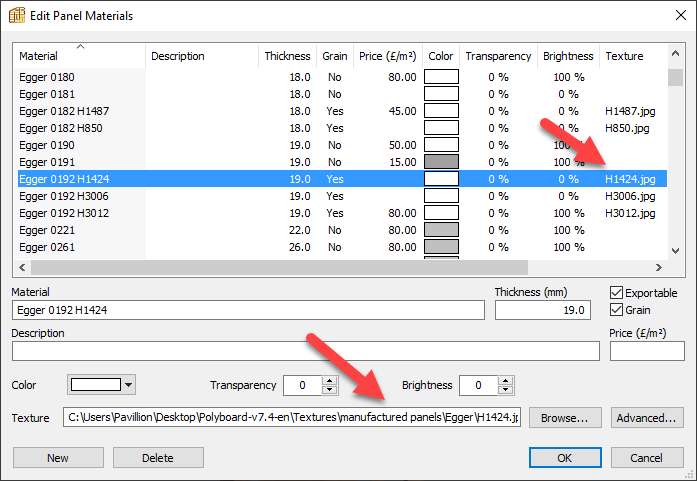Click the 26.0 thickness cell
697x481 pixels.
pos(300,247)
